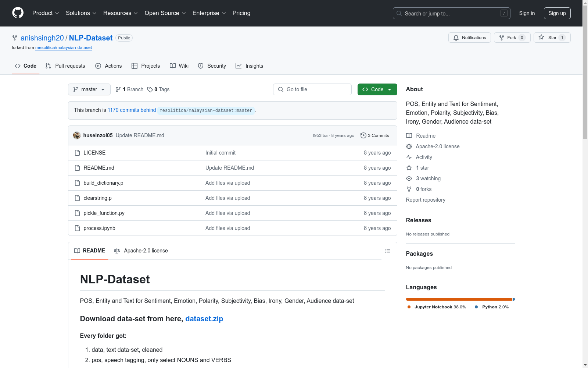This screenshot has height=368, width=588.
Task: Click the build_dictionary.p file icon
Action: 77,183
